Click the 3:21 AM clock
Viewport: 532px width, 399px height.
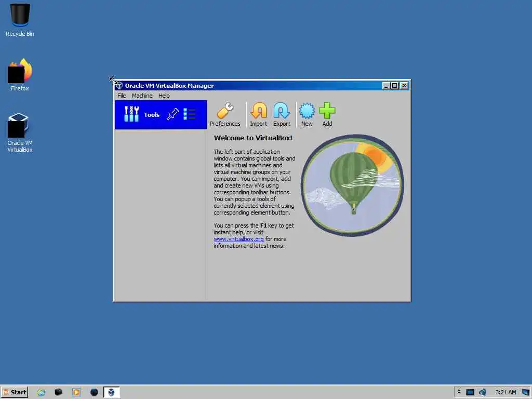506,392
